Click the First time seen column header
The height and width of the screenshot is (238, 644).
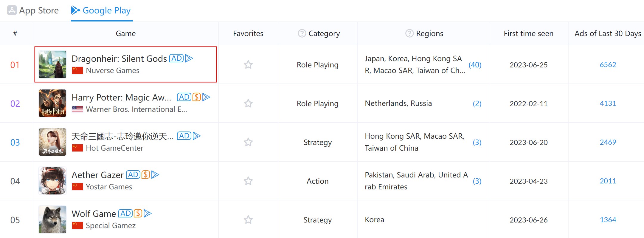(x=528, y=33)
